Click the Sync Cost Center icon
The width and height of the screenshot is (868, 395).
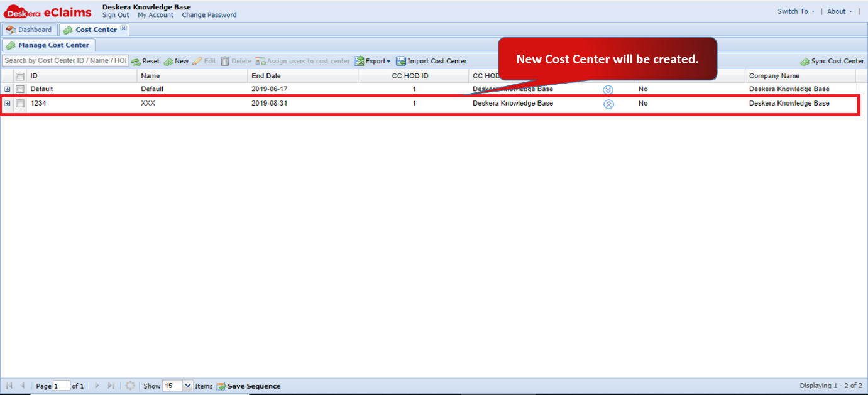(805, 62)
